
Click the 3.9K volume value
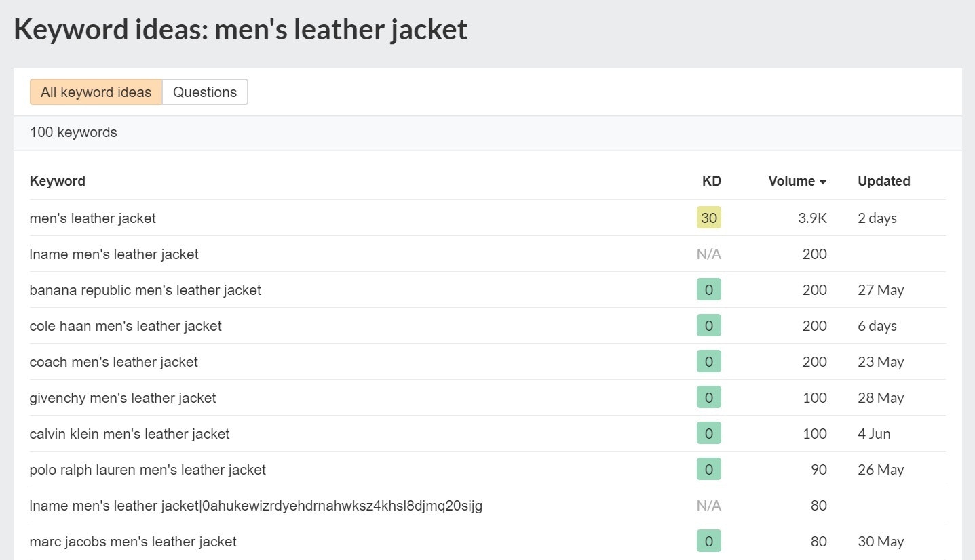tap(812, 218)
